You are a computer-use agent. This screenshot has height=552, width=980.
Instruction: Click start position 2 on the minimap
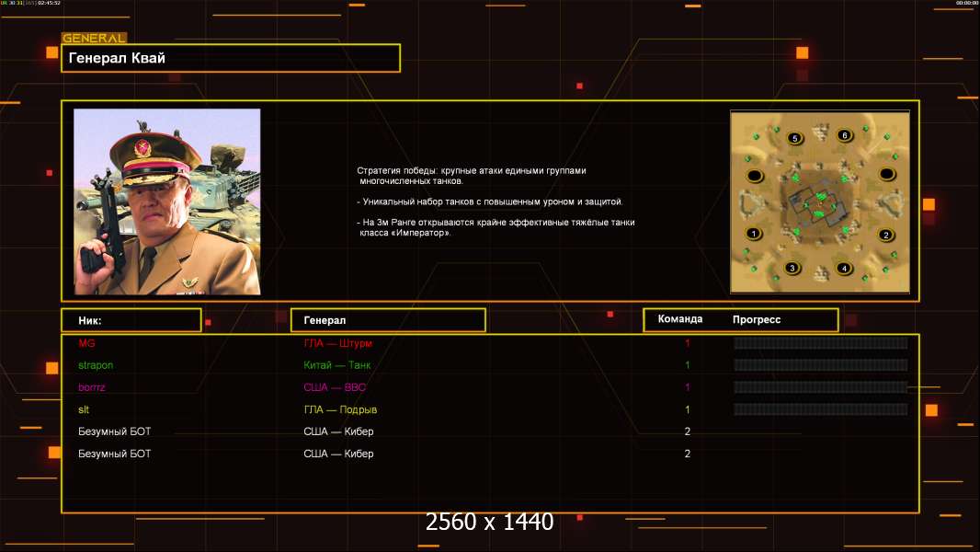tap(885, 234)
